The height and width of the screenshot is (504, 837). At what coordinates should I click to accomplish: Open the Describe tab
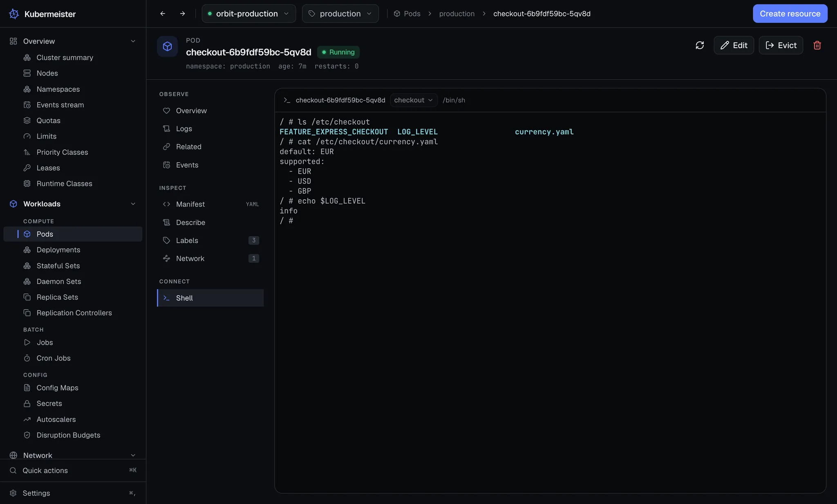click(x=210, y=223)
